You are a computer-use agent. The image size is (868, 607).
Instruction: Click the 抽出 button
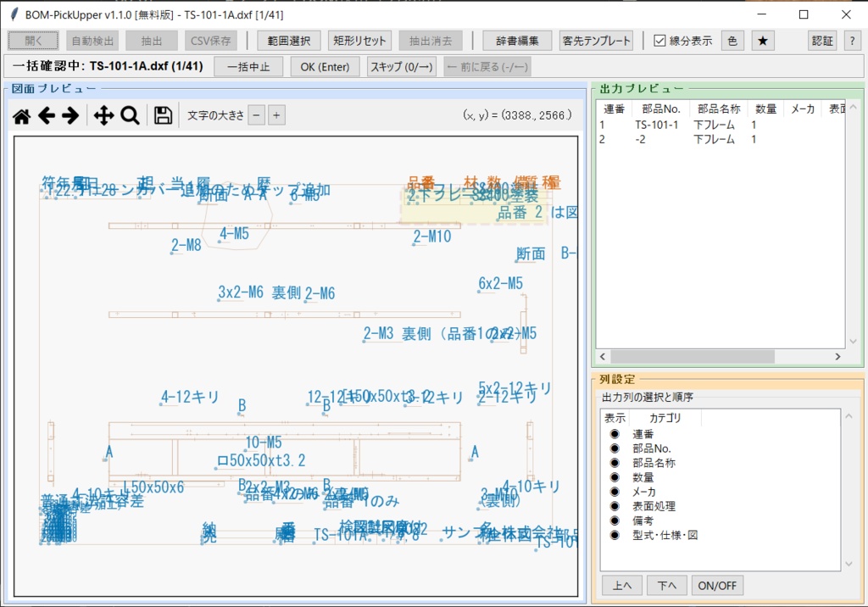click(x=152, y=41)
